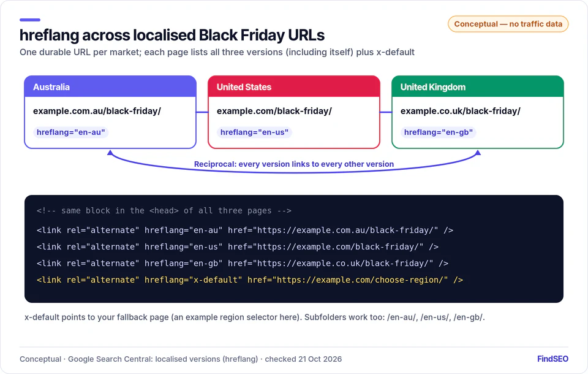Click the URL example.com.au/black-friday/
The height and width of the screenshot is (374, 588).
click(97, 111)
